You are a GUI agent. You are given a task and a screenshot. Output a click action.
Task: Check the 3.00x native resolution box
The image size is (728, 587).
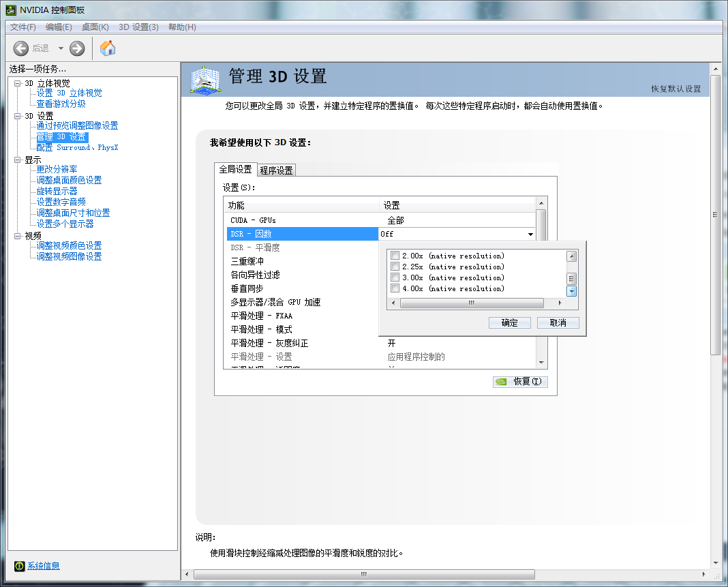[x=395, y=277]
